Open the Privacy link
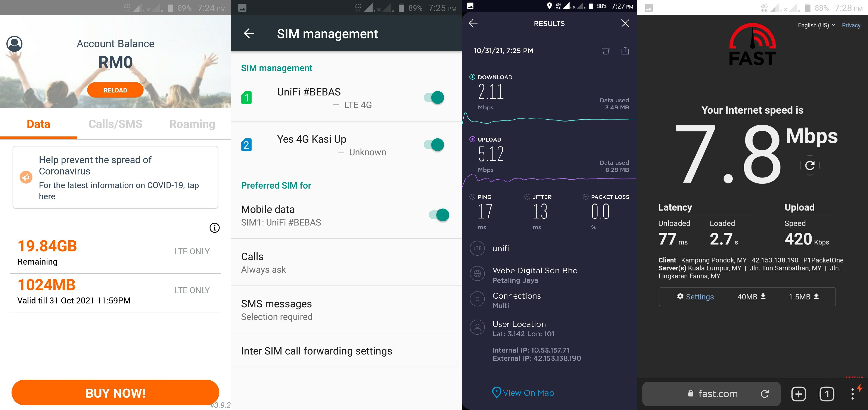 coord(851,25)
